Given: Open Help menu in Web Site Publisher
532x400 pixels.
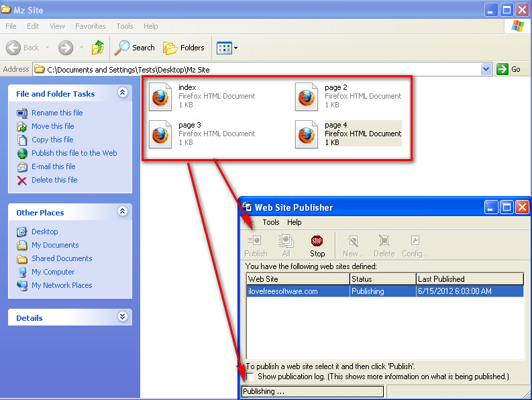Looking at the screenshot, I should pyautogui.click(x=294, y=222).
